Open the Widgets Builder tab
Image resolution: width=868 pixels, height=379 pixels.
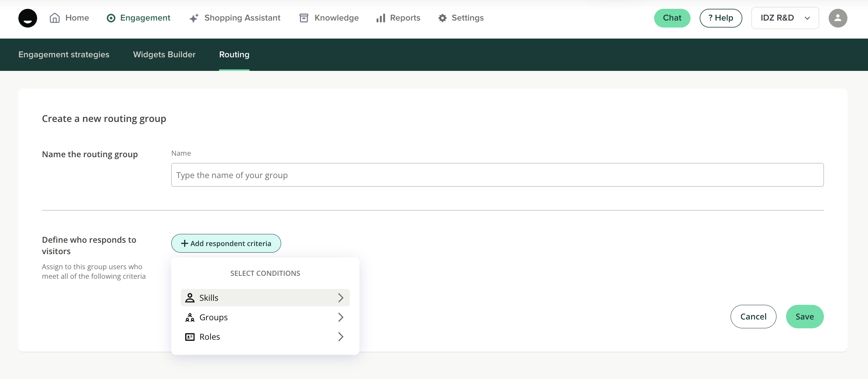(164, 54)
